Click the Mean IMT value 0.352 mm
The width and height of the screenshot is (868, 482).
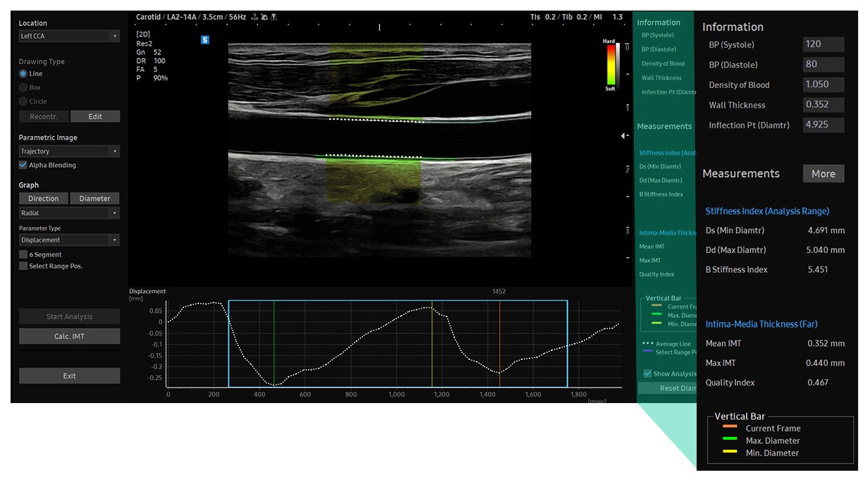826,344
